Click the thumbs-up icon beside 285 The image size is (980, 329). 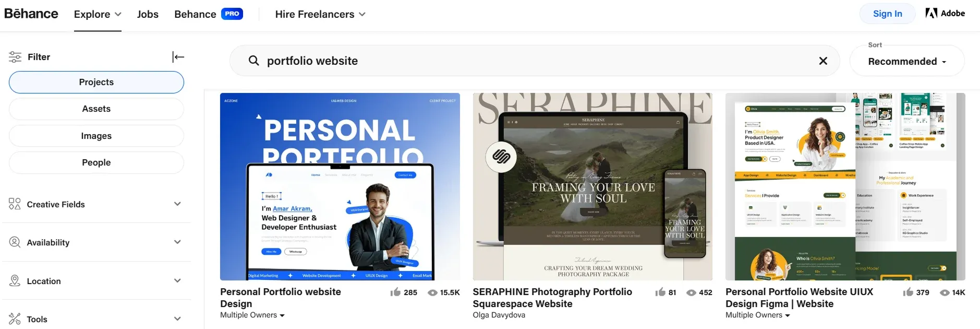(x=395, y=292)
